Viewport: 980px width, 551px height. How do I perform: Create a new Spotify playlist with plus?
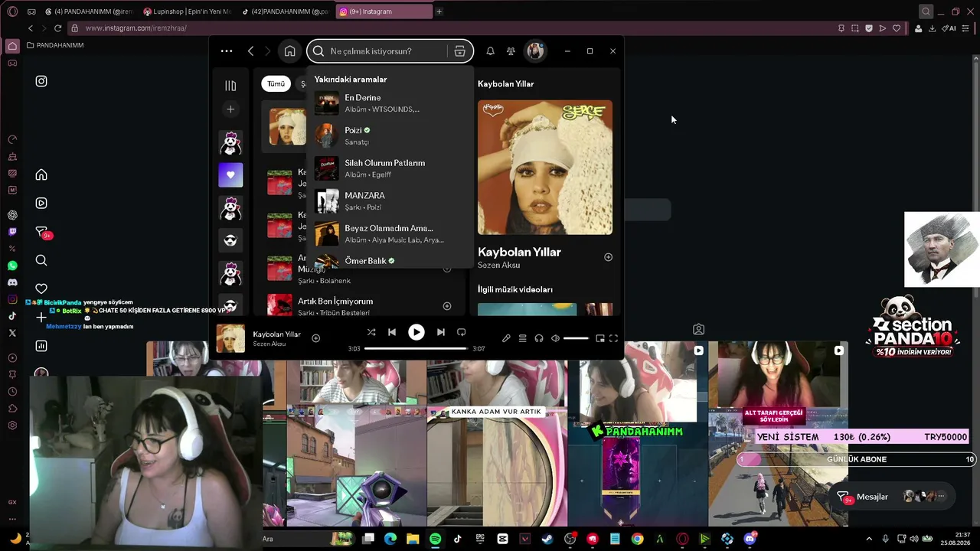(230, 109)
